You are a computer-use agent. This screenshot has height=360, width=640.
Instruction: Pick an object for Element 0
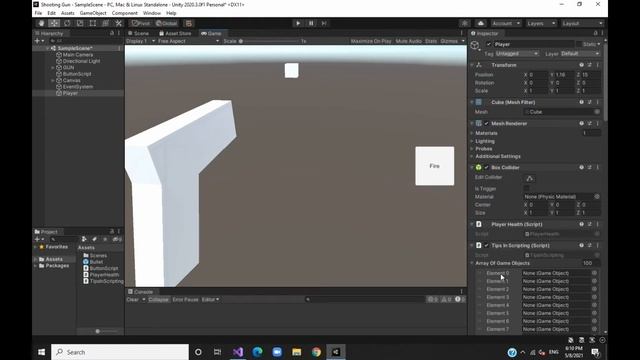click(x=594, y=273)
